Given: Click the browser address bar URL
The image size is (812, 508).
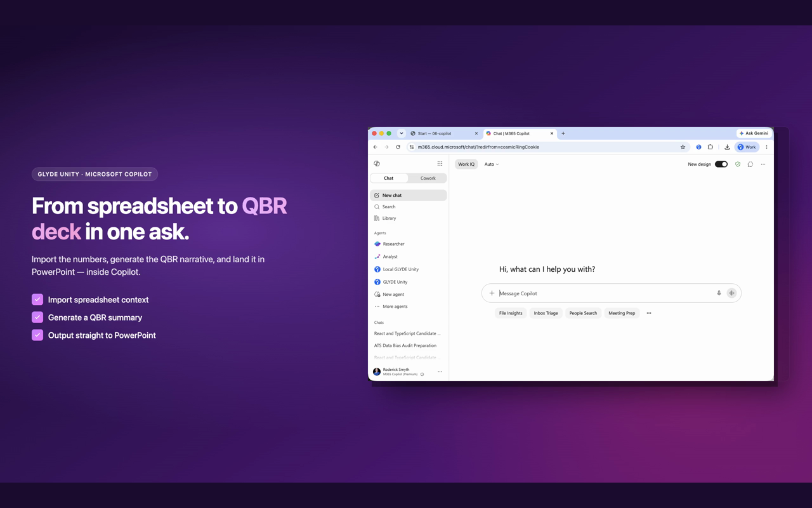Looking at the screenshot, I should [x=478, y=147].
